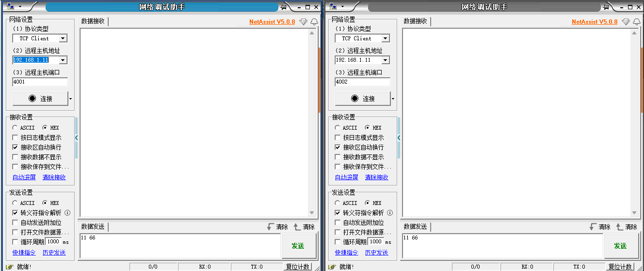Click the receive area scroll-down arrow in port 4002 window
644x271 pixels.
(x=635, y=213)
